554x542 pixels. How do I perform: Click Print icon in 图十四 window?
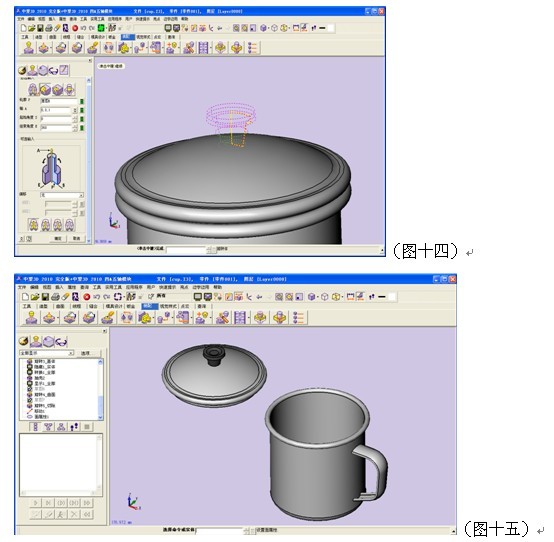pyautogui.click(x=49, y=28)
